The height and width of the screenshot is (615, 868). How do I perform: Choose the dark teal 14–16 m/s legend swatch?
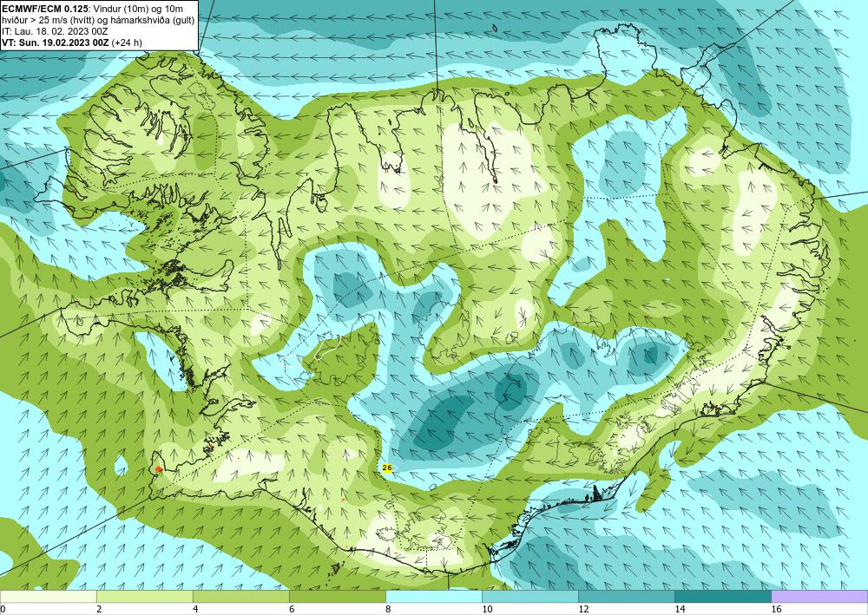pyautogui.click(x=722, y=596)
